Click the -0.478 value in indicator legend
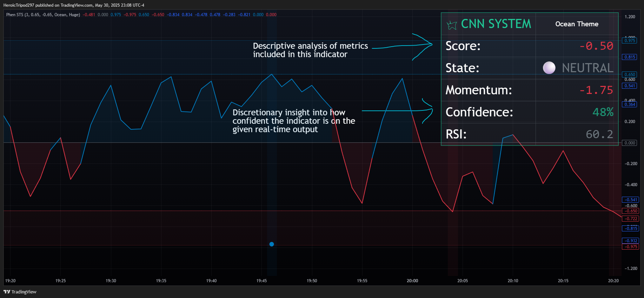This screenshot has width=644, height=298. pos(201,15)
